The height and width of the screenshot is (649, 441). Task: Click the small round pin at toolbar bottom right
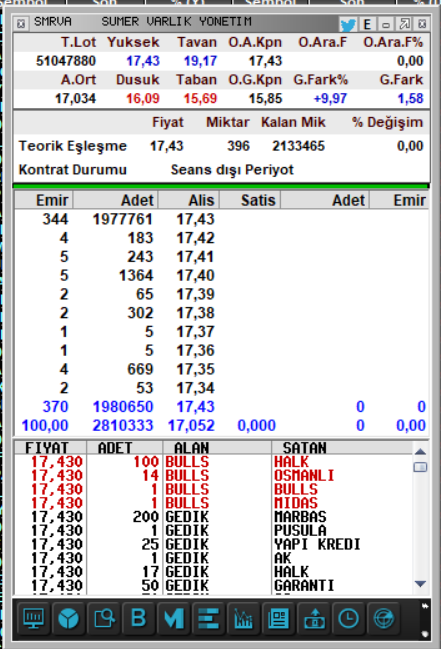[x=425, y=633]
